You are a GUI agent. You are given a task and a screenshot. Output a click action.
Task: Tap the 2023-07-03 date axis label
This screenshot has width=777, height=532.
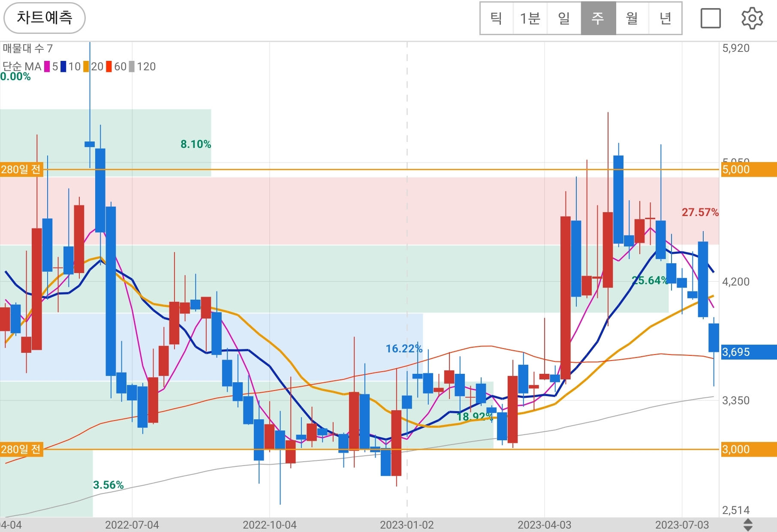click(682, 525)
